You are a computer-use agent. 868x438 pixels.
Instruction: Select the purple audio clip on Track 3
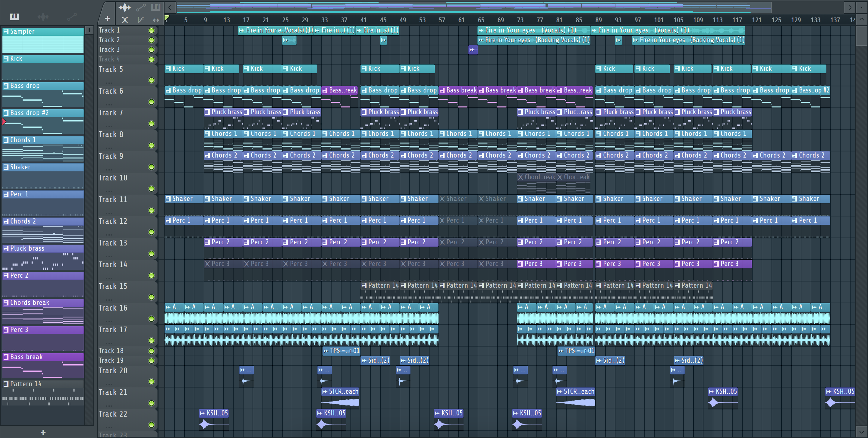pos(473,50)
